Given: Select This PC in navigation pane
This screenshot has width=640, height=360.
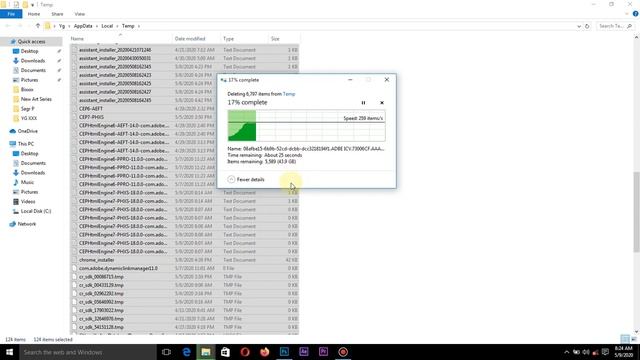Looking at the screenshot, I should click(25, 144).
